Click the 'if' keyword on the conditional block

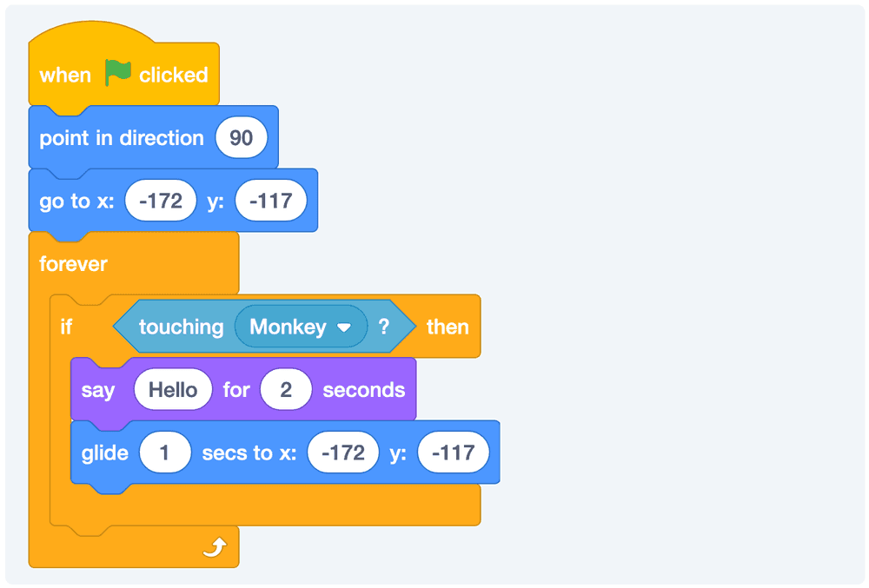click(66, 327)
